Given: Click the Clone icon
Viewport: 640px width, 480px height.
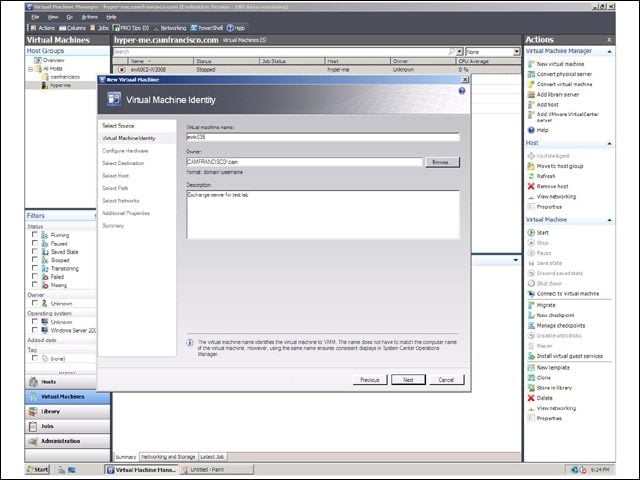Looking at the screenshot, I should click(531, 378).
